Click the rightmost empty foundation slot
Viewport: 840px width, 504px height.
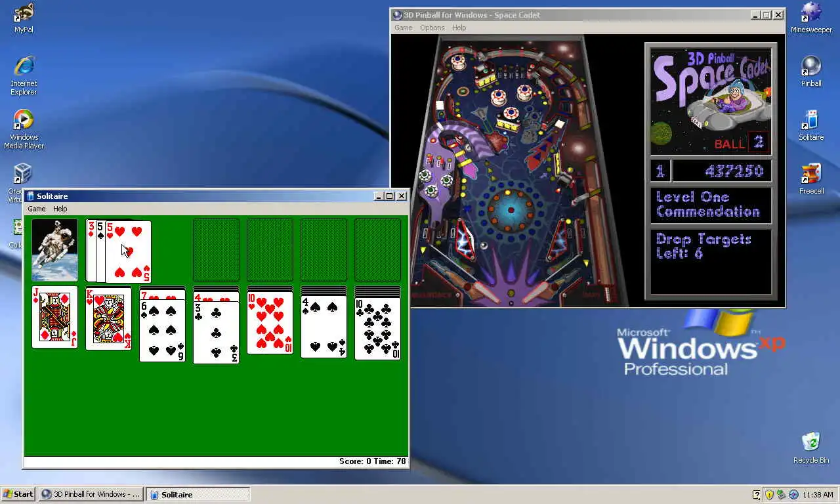[x=377, y=250]
